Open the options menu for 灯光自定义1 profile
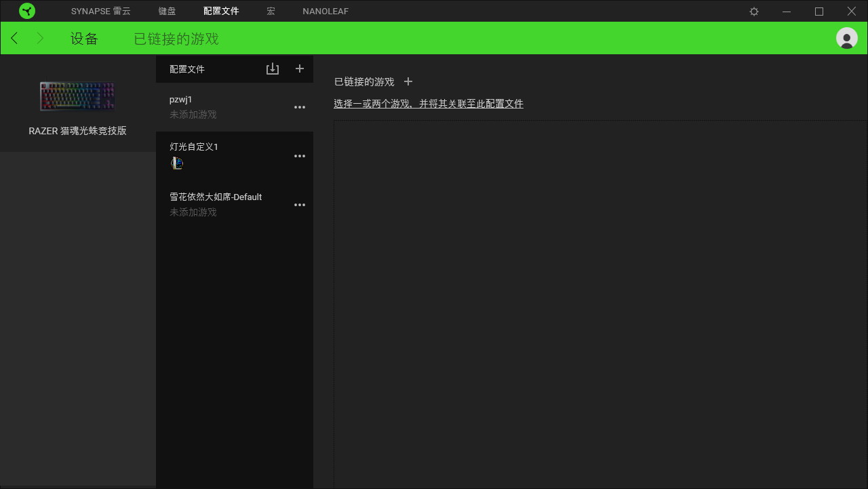The height and width of the screenshot is (489, 868). (x=300, y=155)
